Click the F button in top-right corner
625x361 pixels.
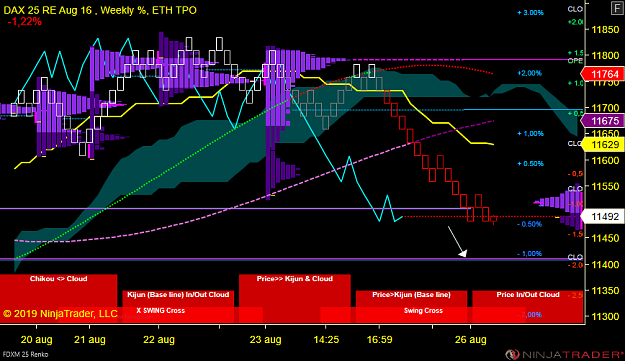[617, 8]
